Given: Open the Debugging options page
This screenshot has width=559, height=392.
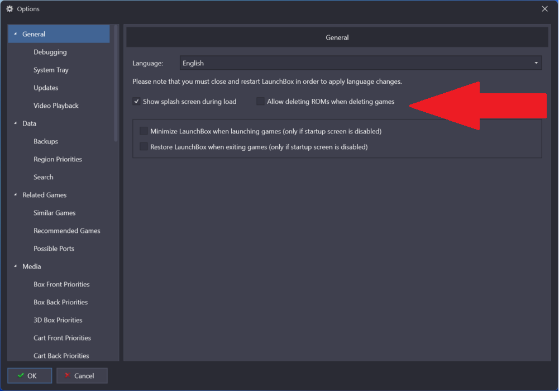Looking at the screenshot, I should coord(50,52).
